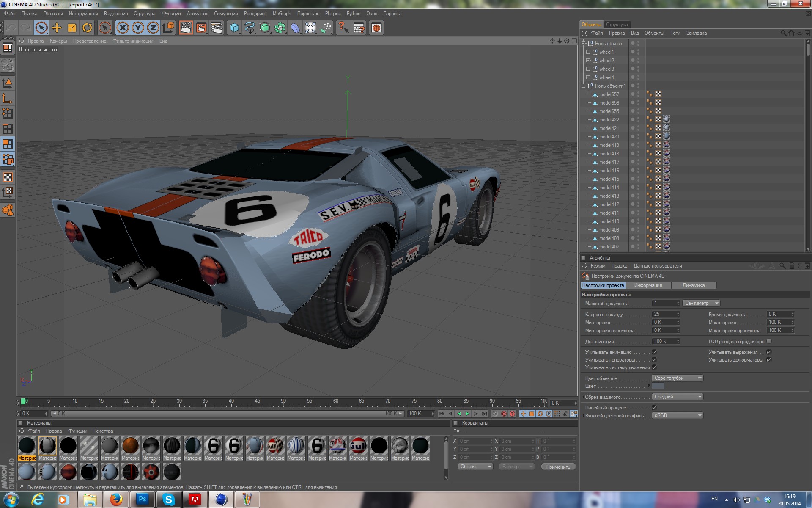Launch Photoshop from the taskbar
Screen dimensions: 812x508
143,500
